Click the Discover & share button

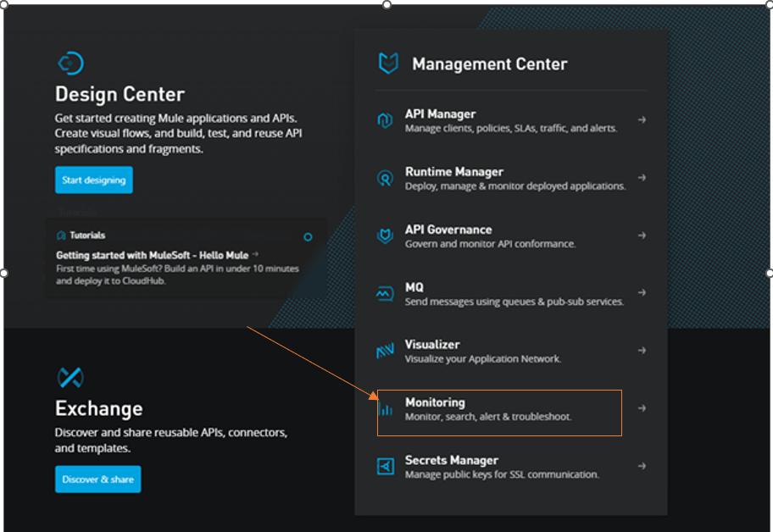[97, 479]
